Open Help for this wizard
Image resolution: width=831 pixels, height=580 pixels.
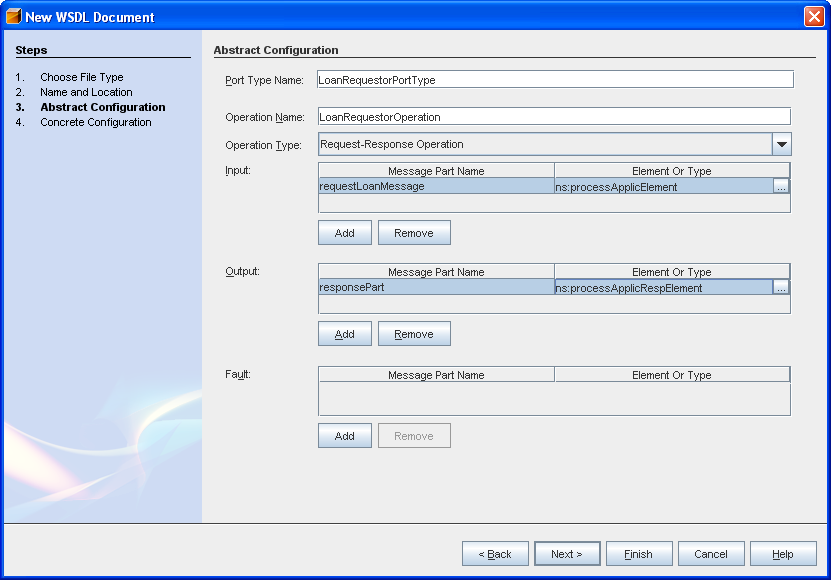point(783,554)
